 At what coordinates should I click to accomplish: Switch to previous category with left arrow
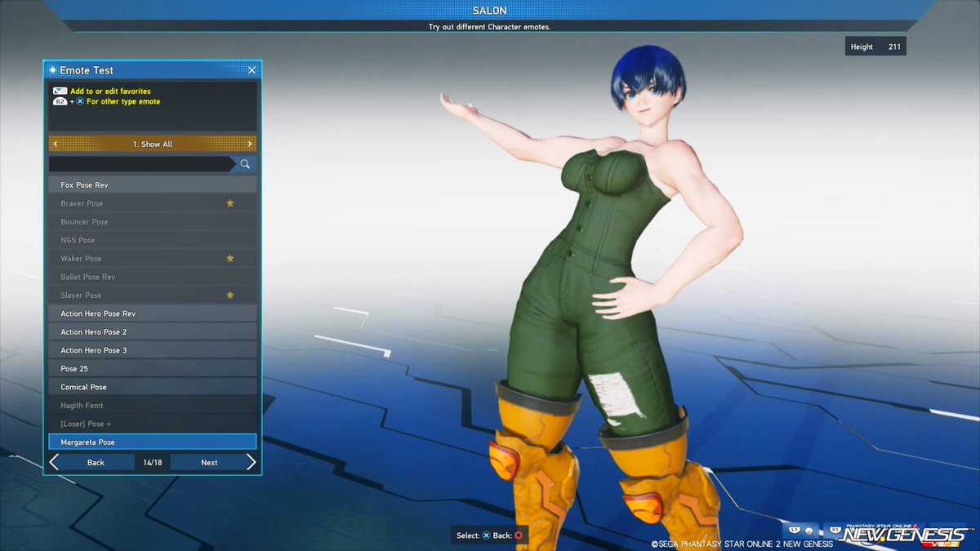tap(55, 144)
